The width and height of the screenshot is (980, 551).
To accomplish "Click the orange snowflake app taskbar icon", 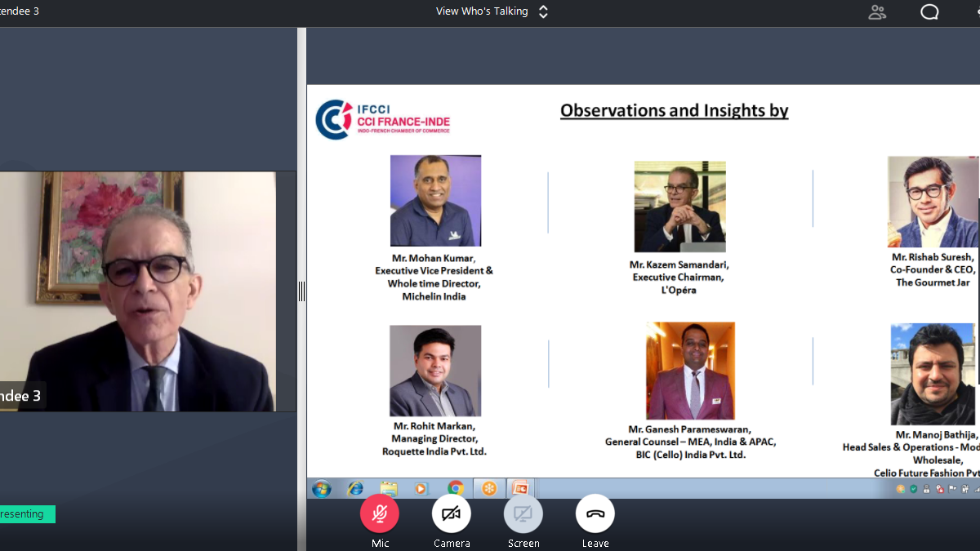I will click(x=489, y=489).
